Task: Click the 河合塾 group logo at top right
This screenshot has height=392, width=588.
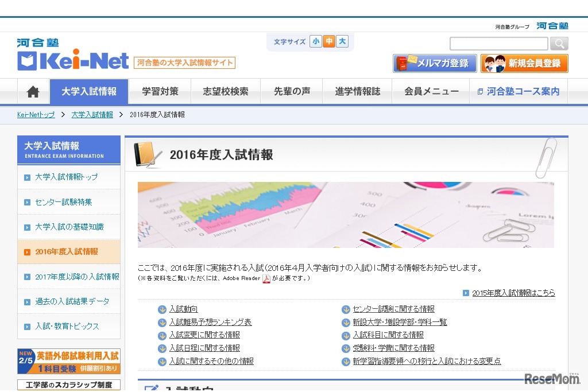Action: point(552,26)
